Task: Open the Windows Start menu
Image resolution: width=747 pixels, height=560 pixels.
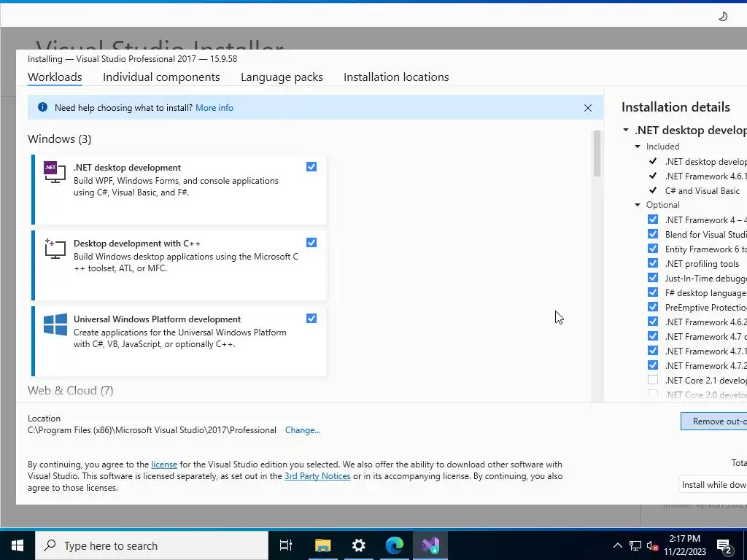Action: 18,545
